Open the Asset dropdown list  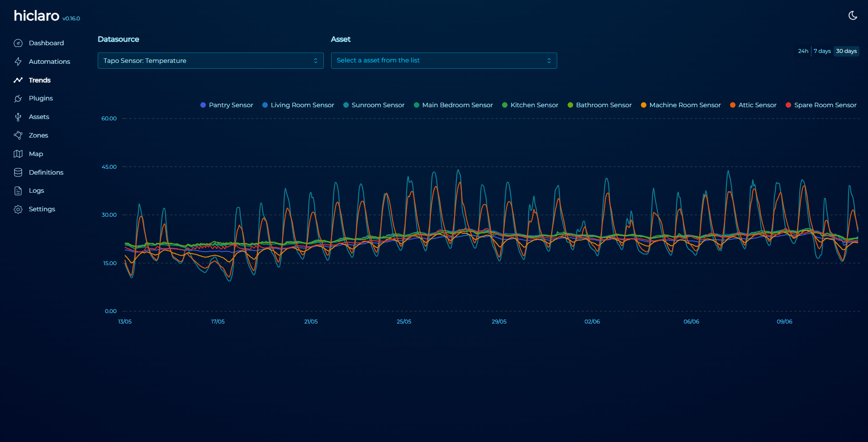pyautogui.click(x=444, y=61)
